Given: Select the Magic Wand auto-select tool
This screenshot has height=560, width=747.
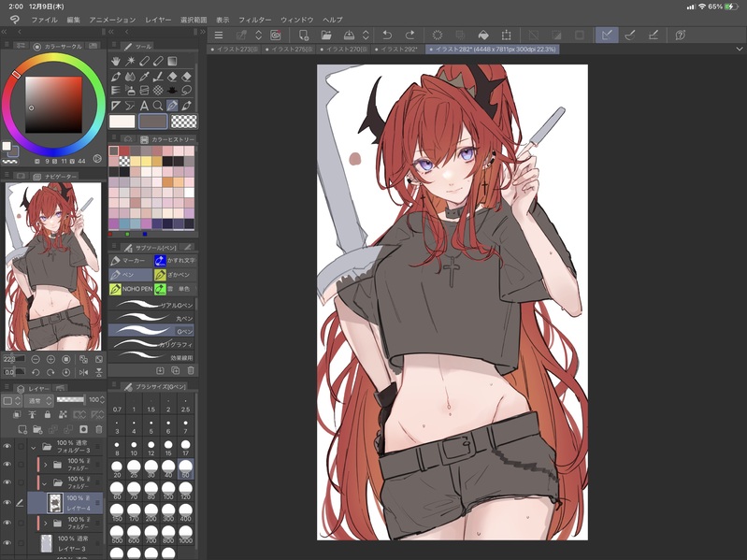Looking at the screenshot, I should tap(130, 61).
